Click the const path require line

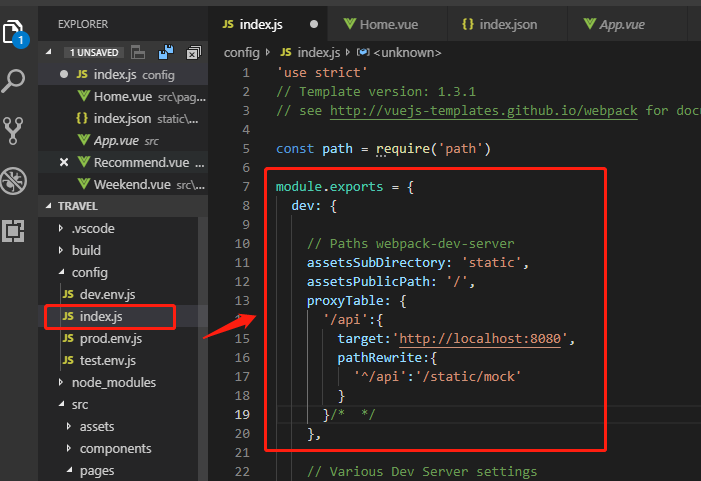tap(383, 148)
